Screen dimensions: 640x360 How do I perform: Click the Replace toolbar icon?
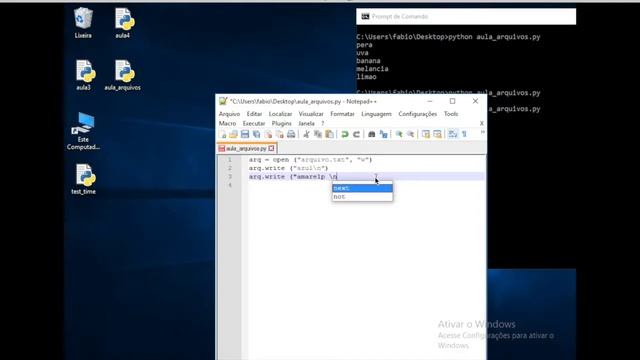(x=383, y=134)
